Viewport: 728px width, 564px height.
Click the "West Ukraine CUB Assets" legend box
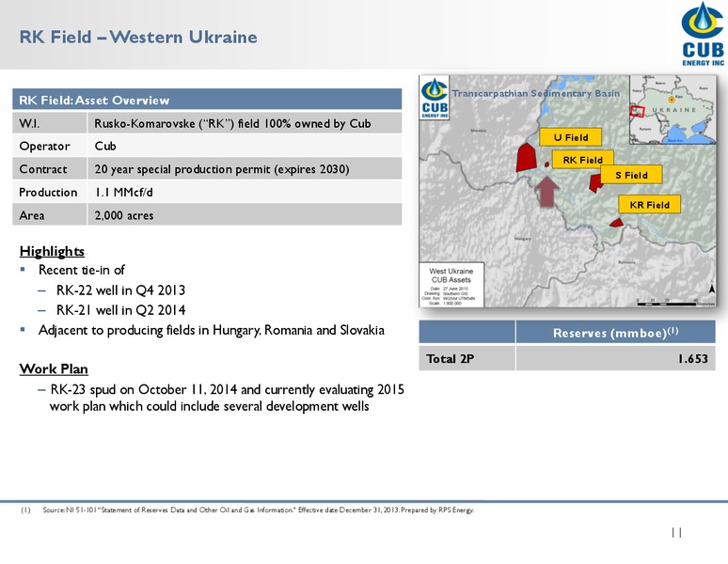click(x=451, y=285)
